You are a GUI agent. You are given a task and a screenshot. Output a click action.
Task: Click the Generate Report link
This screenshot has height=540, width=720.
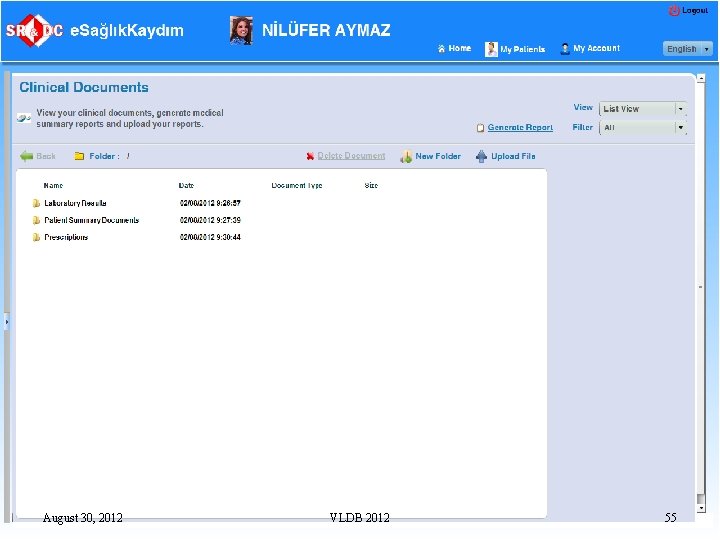click(520, 128)
